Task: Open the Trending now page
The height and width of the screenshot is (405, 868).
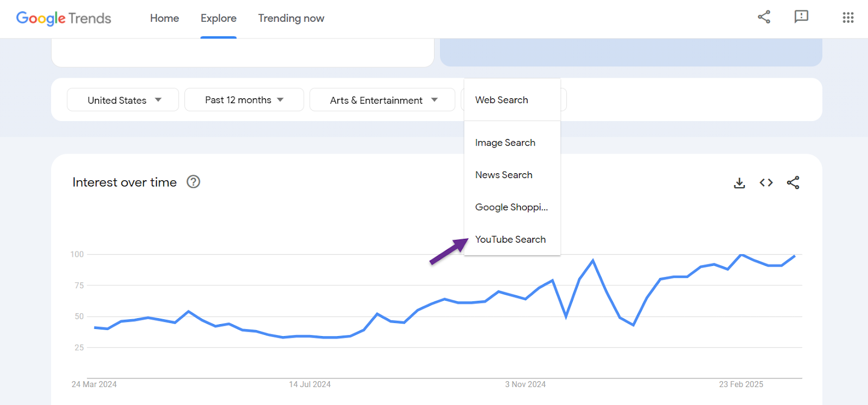Action: (x=291, y=18)
